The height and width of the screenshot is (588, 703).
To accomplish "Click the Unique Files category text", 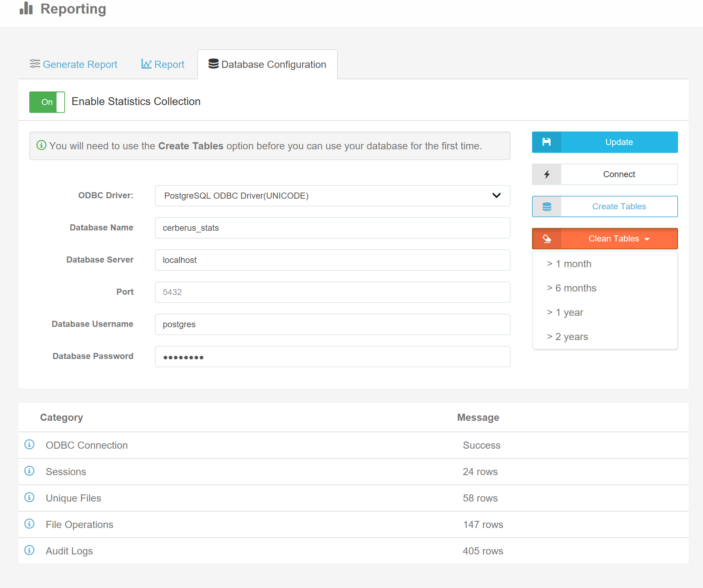I will click(x=74, y=498).
